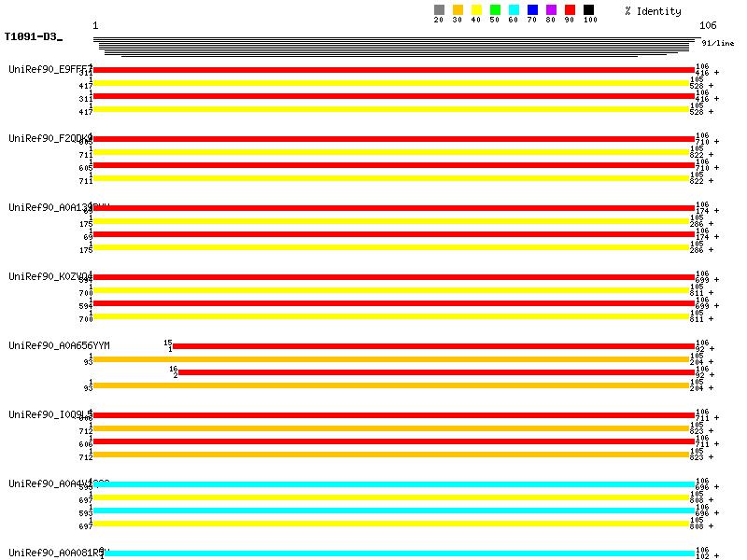Click the orange 30% identity legend swatch
The height and width of the screenshot is (560, 747).
458,10
